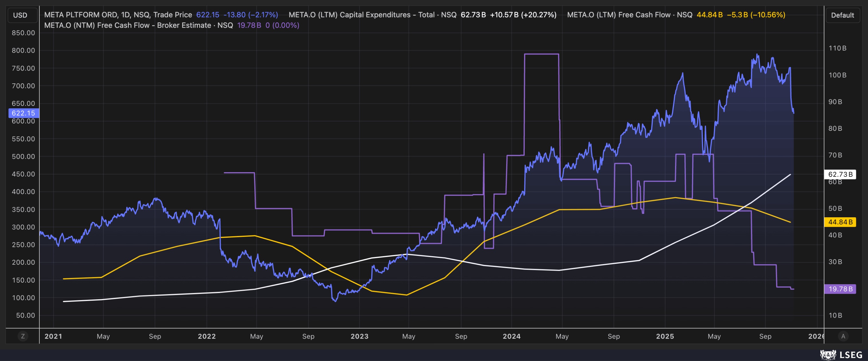Select META PLTFORM ORD Trade Price legend
This screenshot has width=868, height=361.
click(x=118, y=15)
